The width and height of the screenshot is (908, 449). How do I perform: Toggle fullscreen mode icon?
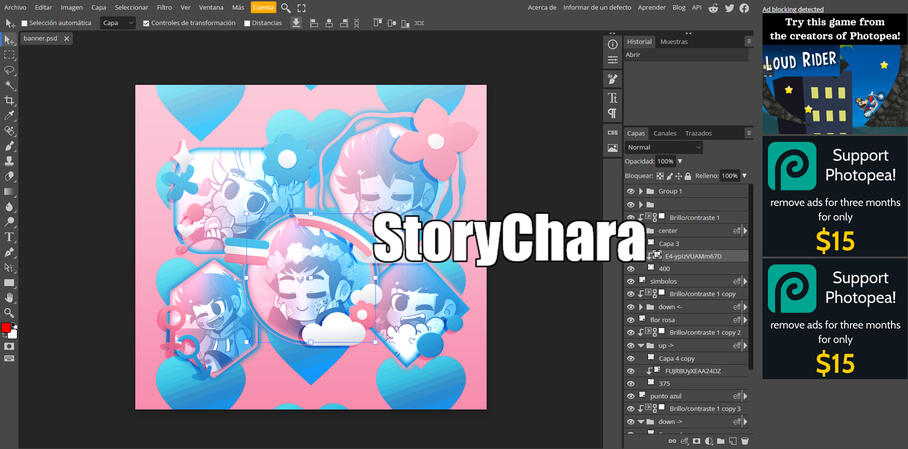[301, 8]
